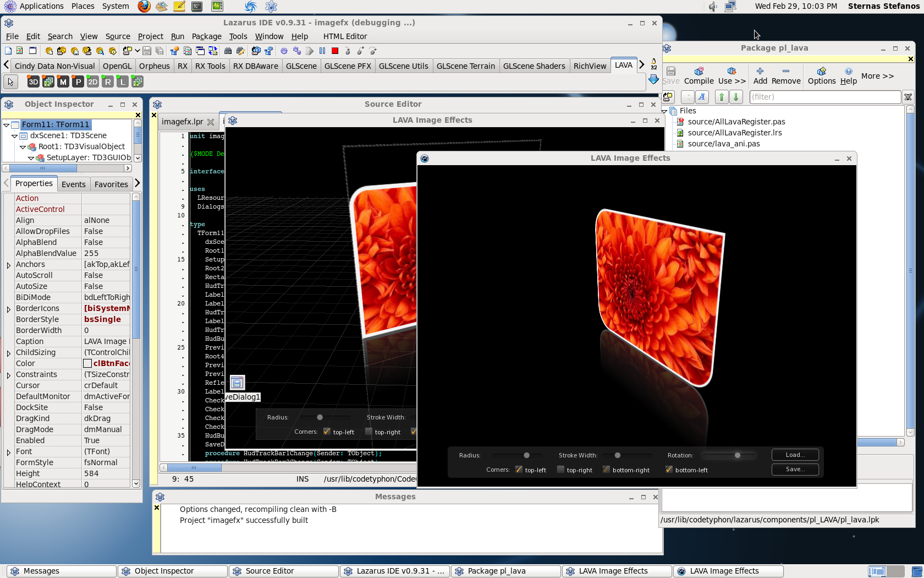Open the Project menu
924x578 pixels.
coord(150,36)
